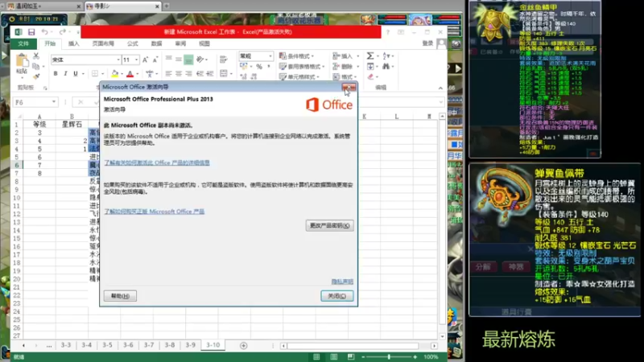Click the text orientation icon
The height and width of the screenshot is (362, 644).
coord(200,60)
